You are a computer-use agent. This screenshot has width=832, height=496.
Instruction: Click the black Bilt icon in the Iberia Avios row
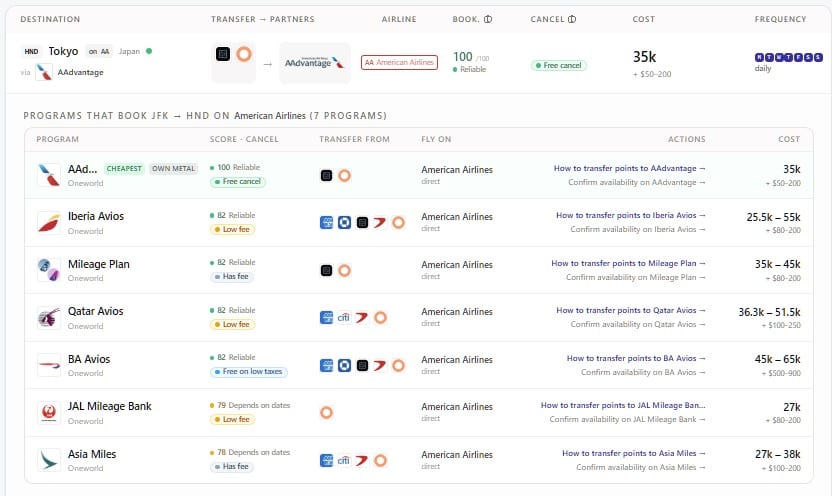point(362,222)
